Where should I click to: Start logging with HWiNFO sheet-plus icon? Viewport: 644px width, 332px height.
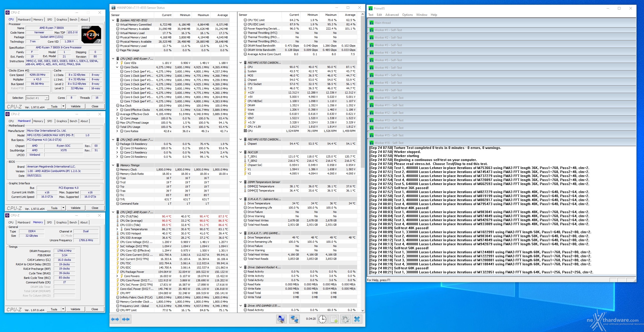(334, 319)
